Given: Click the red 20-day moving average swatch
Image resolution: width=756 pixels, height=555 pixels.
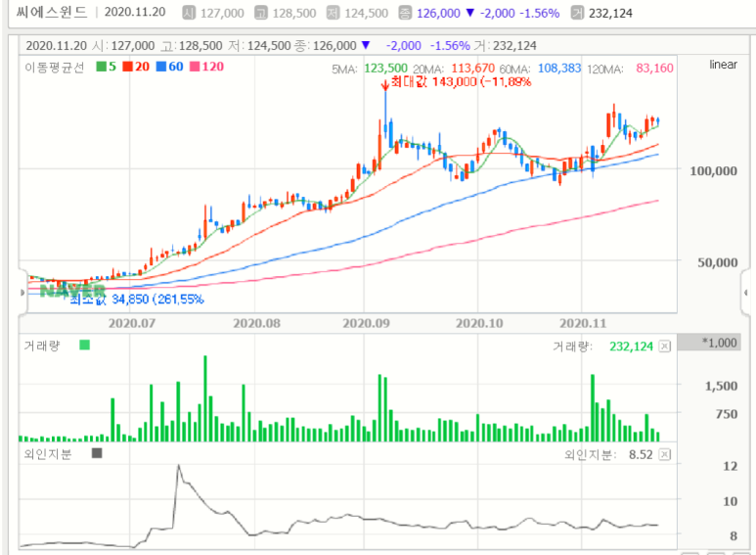Looking at the screenshot, I should point(127,67).
